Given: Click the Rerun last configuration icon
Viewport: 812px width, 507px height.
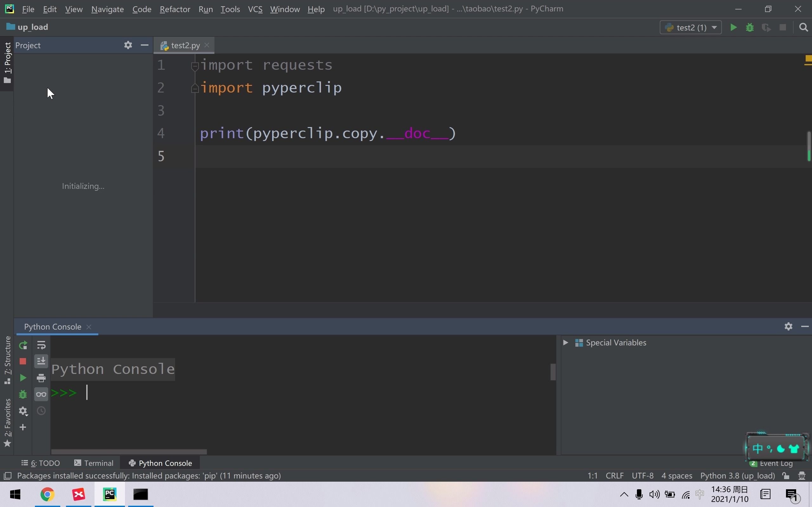Looking at the screenshot, I should [x=23, y=345].
